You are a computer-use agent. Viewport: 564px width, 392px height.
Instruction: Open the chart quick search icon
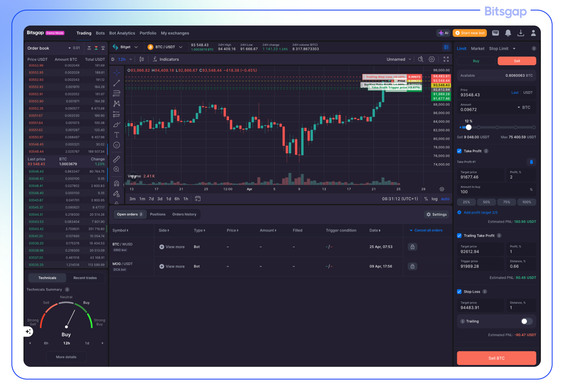pyautogui.click(x=421, y=59)
